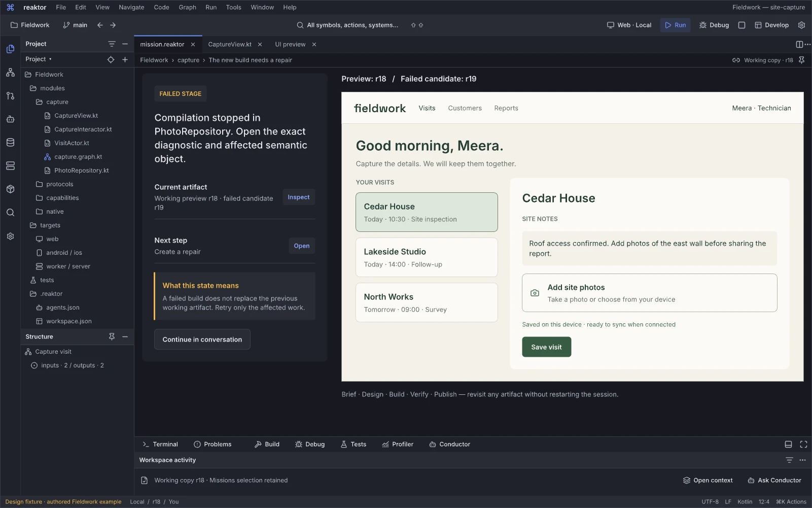Close the mission.reaktor tab
This screenshot has height=508, width=812.
click(x=193, y=44)
